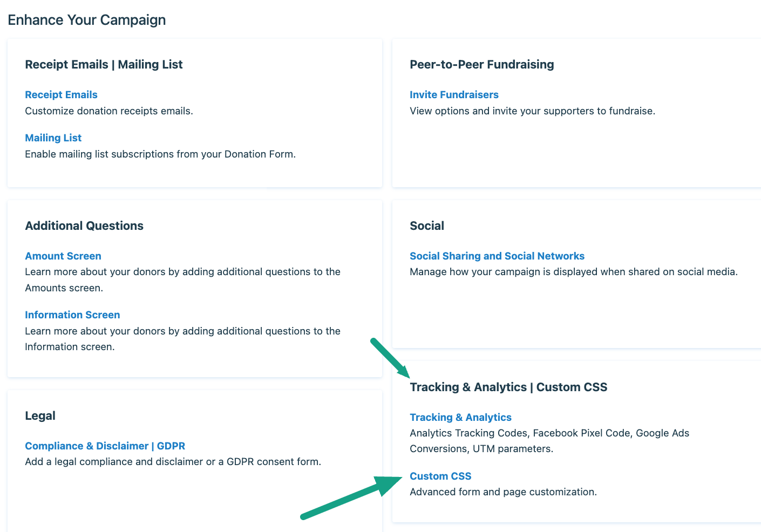This screenshot has height=532, width=761.
Task: Click the Social card heading
Action: pyautogui.click(x=426, y=226)
